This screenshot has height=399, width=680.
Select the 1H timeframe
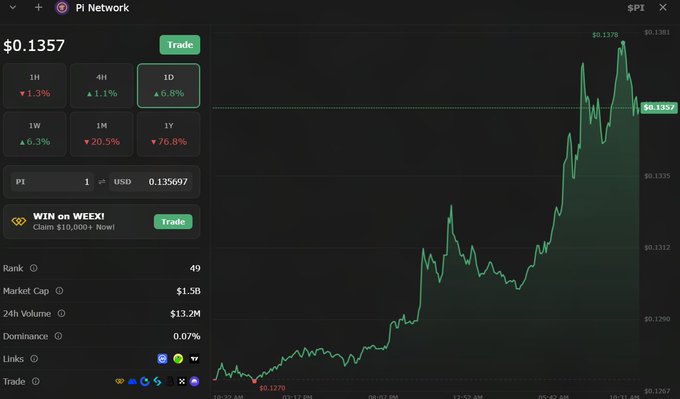35,85
